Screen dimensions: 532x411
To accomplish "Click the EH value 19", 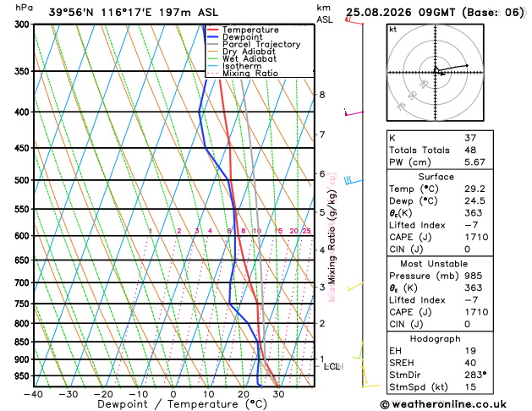I will pyautogui.click(x=470, y=351).
